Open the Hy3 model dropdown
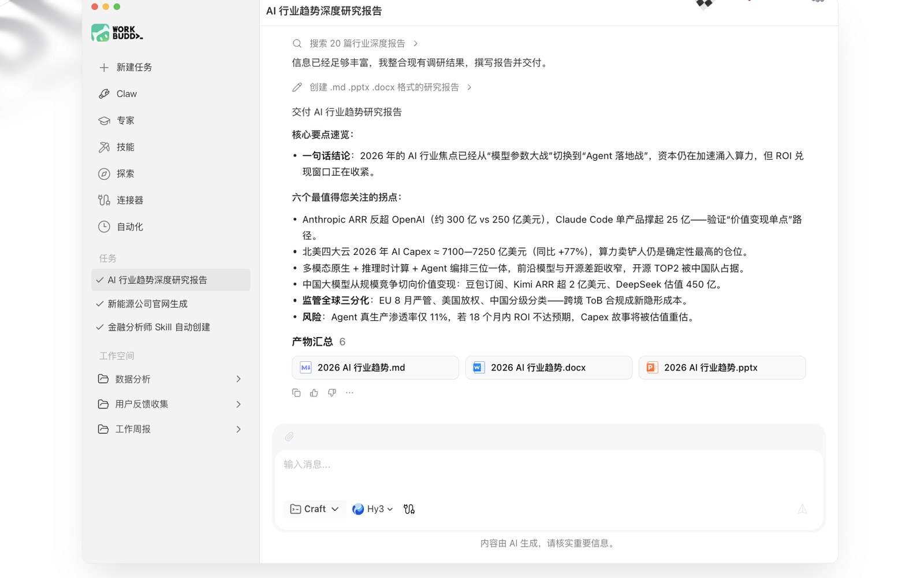 [372, 509]
